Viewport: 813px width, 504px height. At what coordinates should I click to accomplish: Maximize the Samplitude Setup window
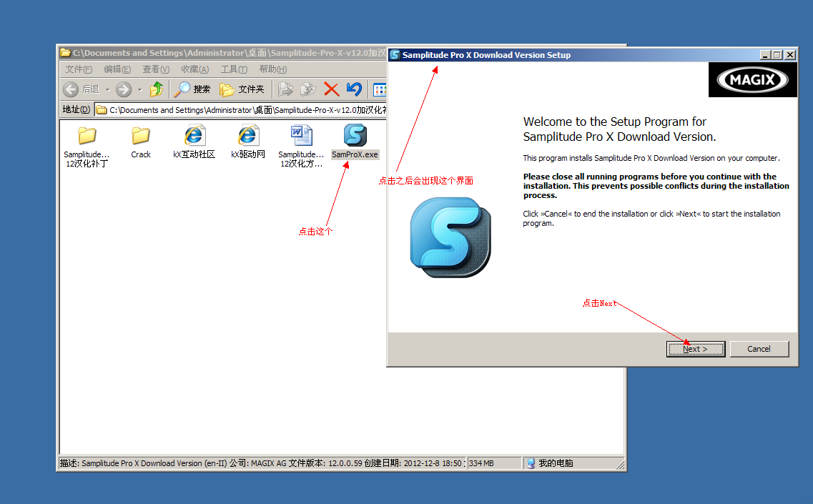tap(777, 55)
